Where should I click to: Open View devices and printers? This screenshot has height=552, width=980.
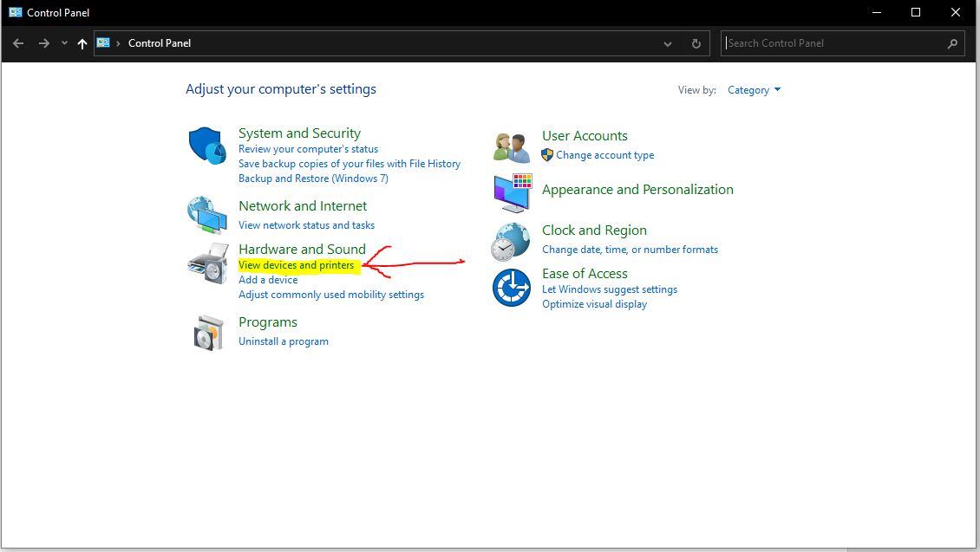[x=297, y=265]
